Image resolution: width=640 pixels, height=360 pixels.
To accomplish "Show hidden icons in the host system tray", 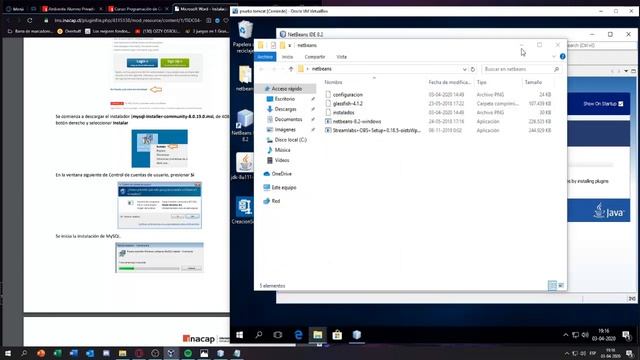I will pyautogui.click(x=567, y=353).
